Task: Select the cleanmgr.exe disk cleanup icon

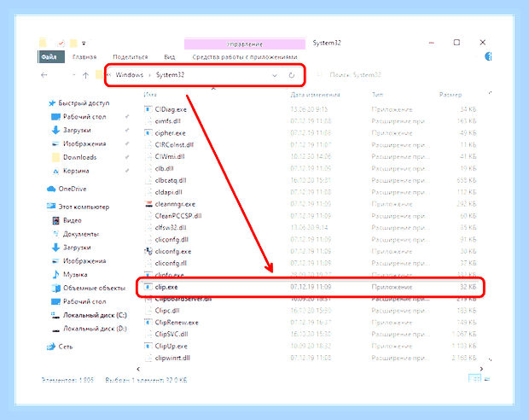Action: tap(148, 204)
